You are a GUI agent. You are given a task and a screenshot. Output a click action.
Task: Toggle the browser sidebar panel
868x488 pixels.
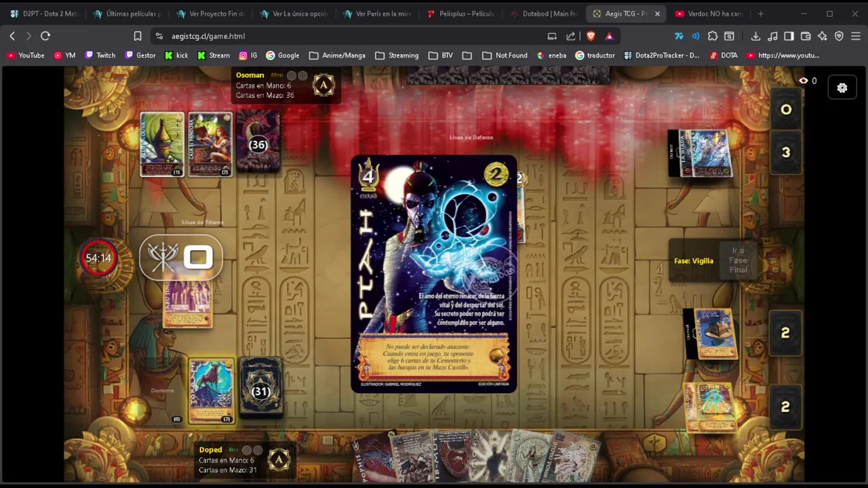(x=789, y=36)
